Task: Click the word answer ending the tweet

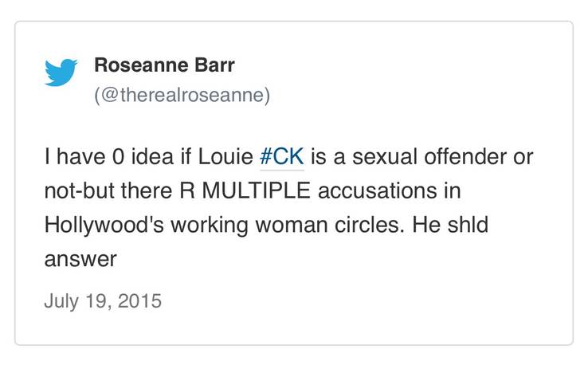Action: point(80,259)
